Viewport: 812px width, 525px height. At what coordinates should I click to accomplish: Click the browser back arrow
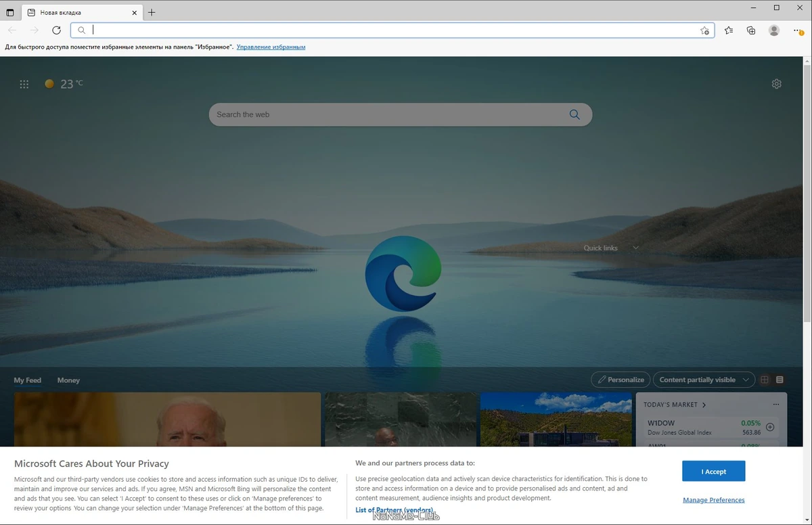[12, 30]
